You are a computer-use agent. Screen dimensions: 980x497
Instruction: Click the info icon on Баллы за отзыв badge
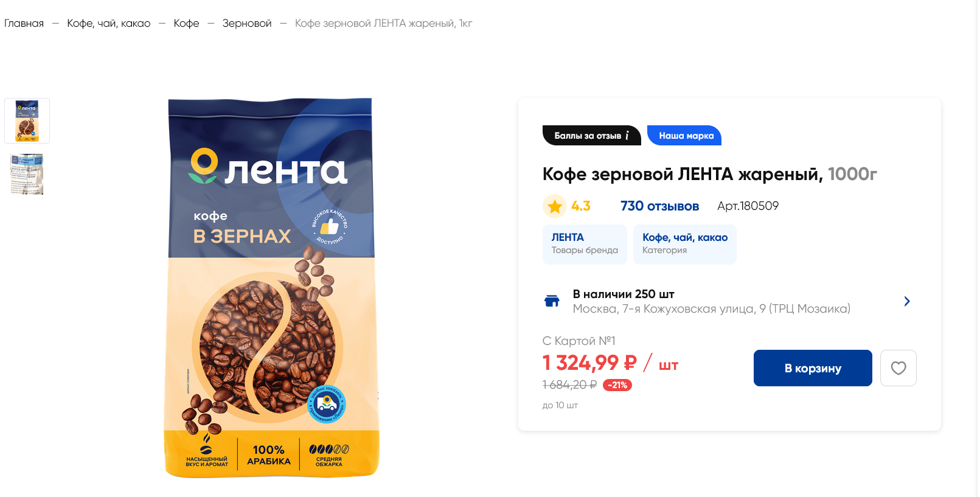[x=627, y=136]
